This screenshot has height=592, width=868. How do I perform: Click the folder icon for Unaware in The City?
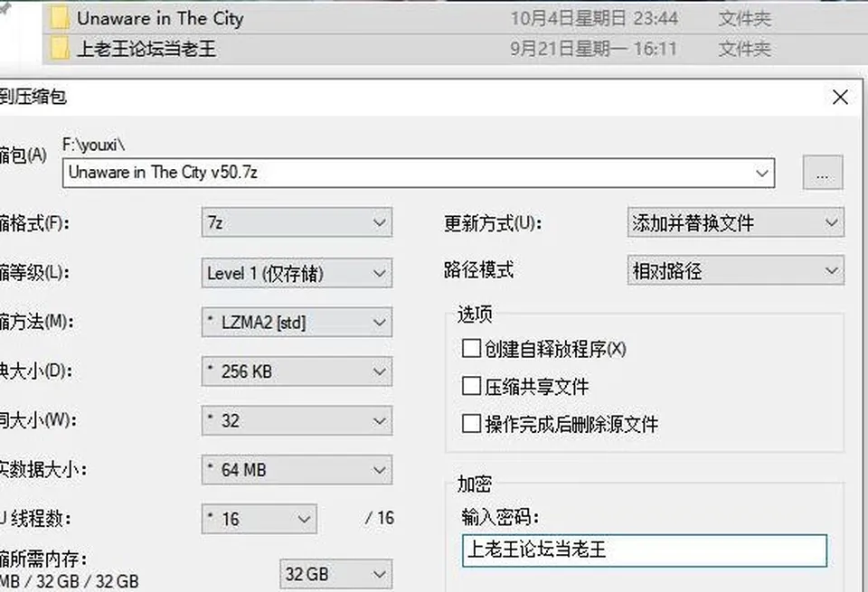pyautogui.click(x=59, y=18)
